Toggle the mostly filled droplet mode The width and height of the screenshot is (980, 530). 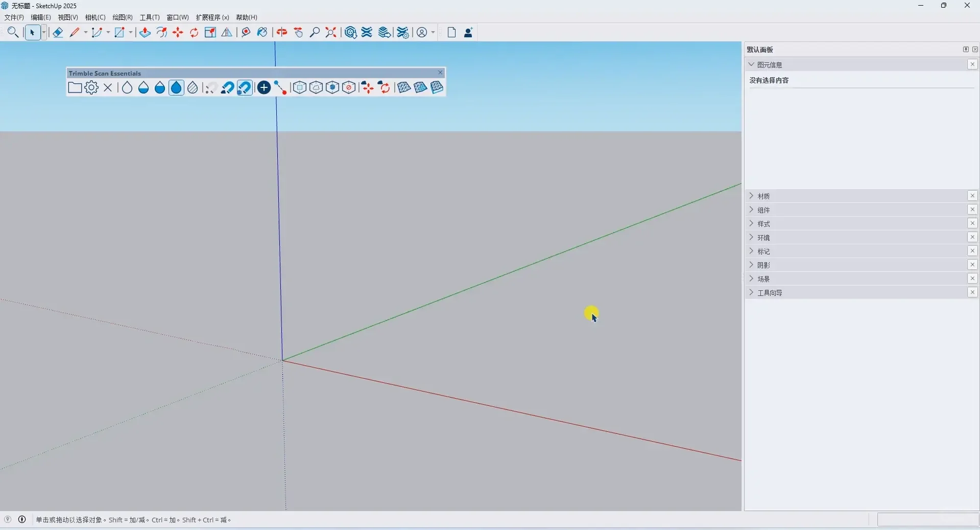[x=160, y=88]
